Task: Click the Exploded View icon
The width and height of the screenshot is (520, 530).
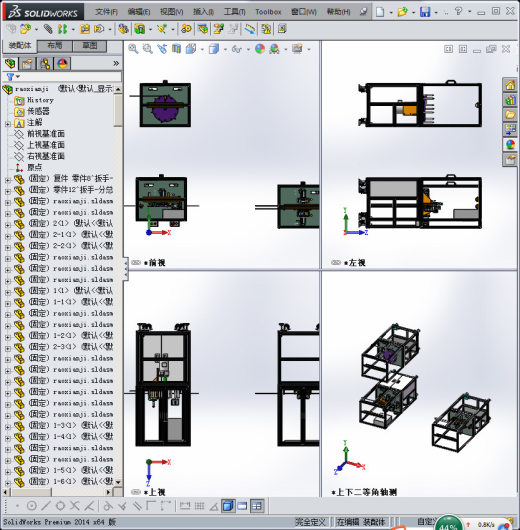Action: pos(218,29)
